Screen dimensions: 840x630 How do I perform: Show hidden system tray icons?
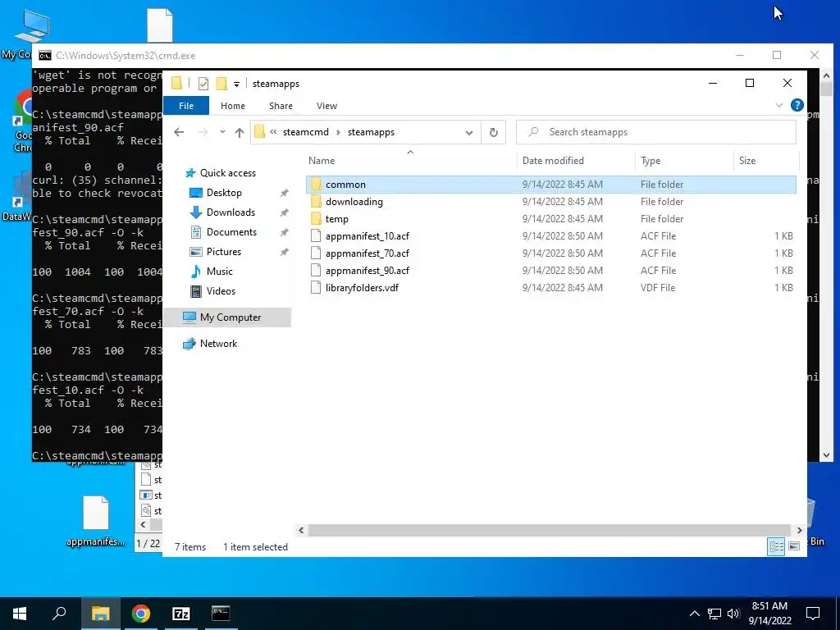694,614
